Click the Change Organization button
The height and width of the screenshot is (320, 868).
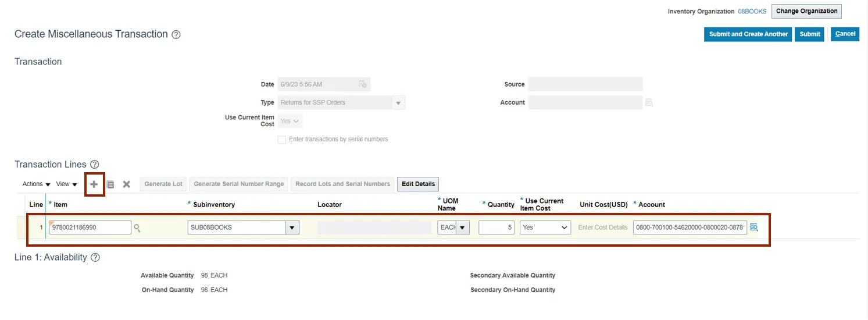[806, 11]
